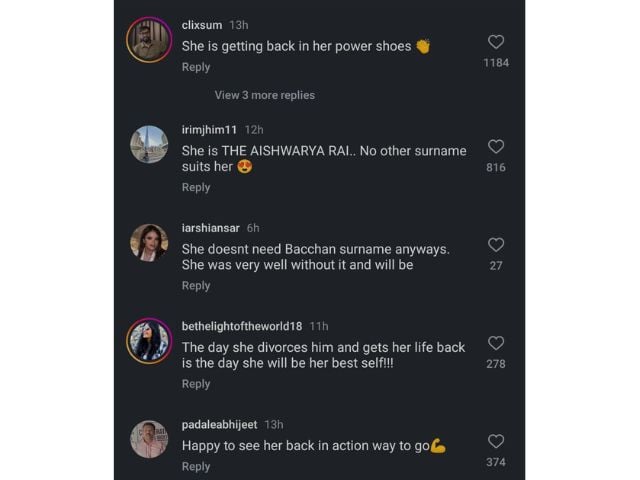Screen dimensions: 640x480
Task: Reply to irimjhim11's comment
Action: (196, 187)
